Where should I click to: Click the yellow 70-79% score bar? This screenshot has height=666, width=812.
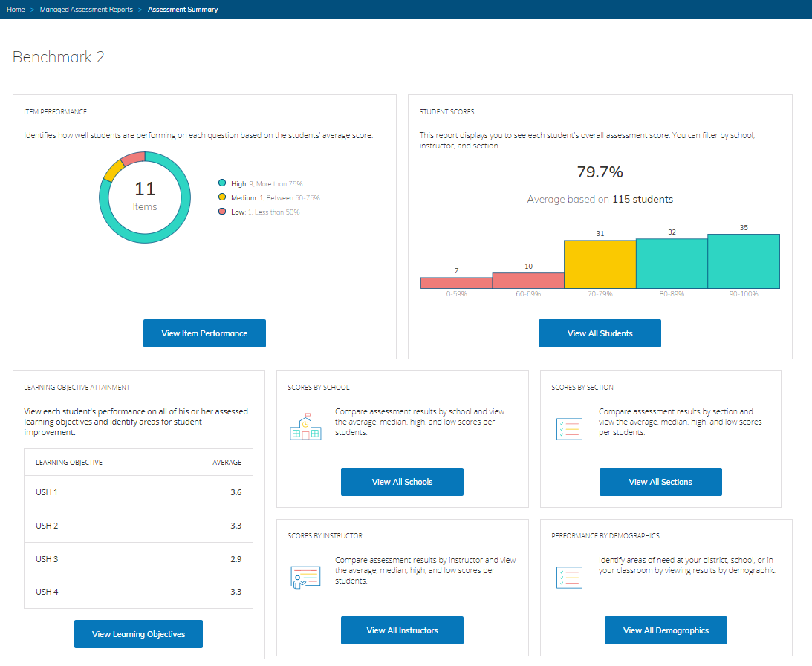(x=600, y=264)
